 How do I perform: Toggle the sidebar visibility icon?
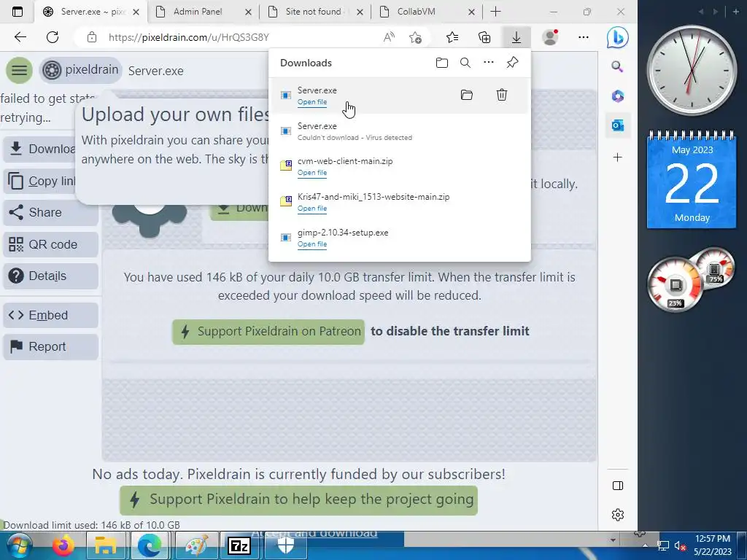click(x=618, y=486)
